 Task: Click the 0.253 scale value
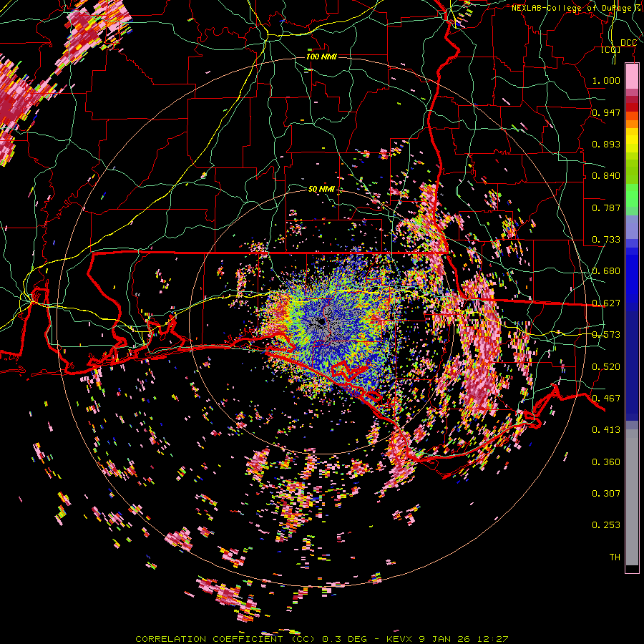[x=606, y=525]
